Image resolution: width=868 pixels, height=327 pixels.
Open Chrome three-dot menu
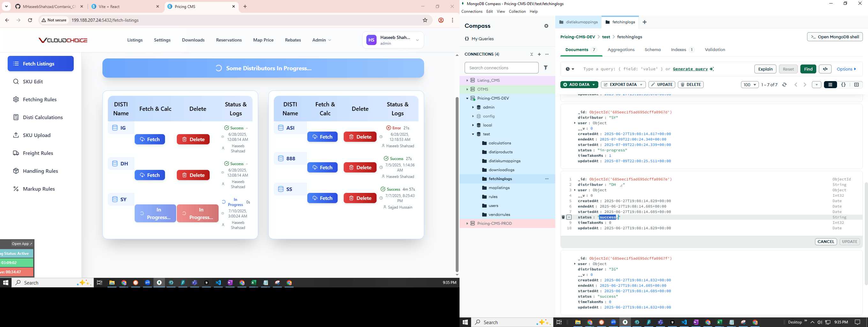(x=453, y=20)
